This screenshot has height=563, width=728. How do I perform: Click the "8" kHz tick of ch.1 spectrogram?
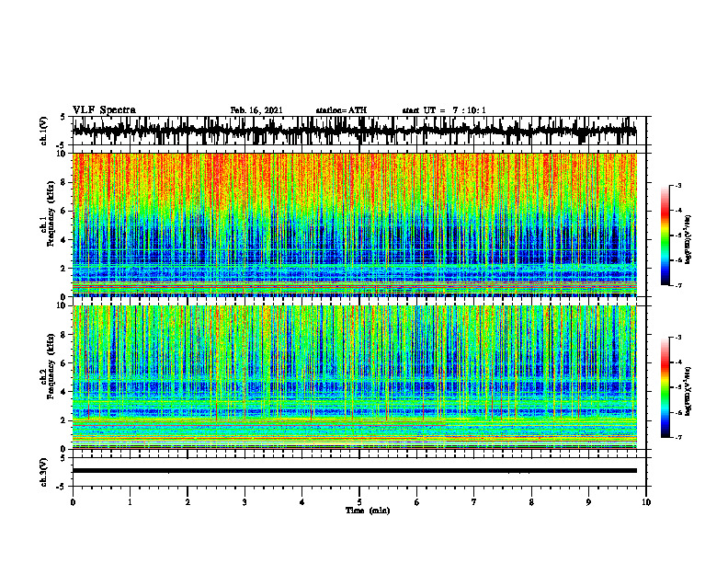coord(63,182)
